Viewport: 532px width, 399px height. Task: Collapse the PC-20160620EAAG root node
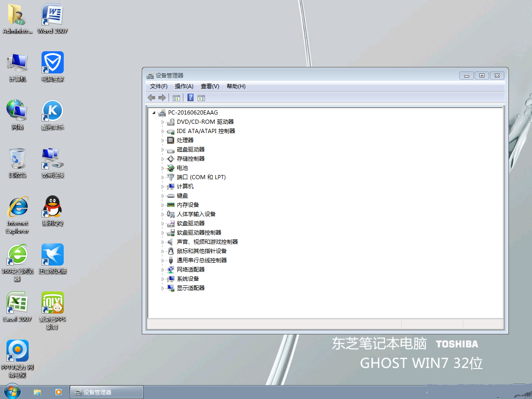tap(153, 113)
